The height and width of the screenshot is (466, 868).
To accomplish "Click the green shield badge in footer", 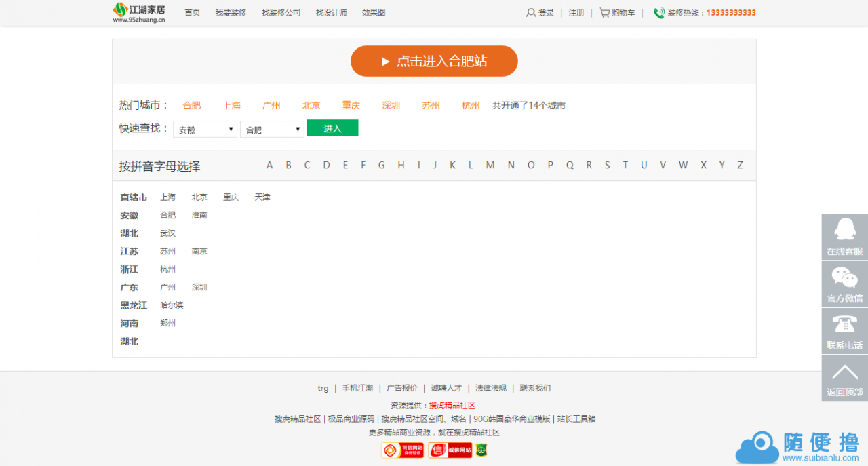I will (481, 450).
